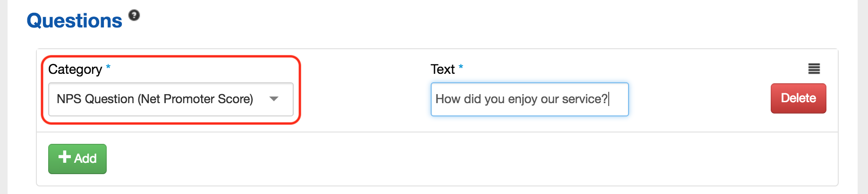Grab the reorder handle icon above Delete
The image size is (868, 194).
[814, 69]
